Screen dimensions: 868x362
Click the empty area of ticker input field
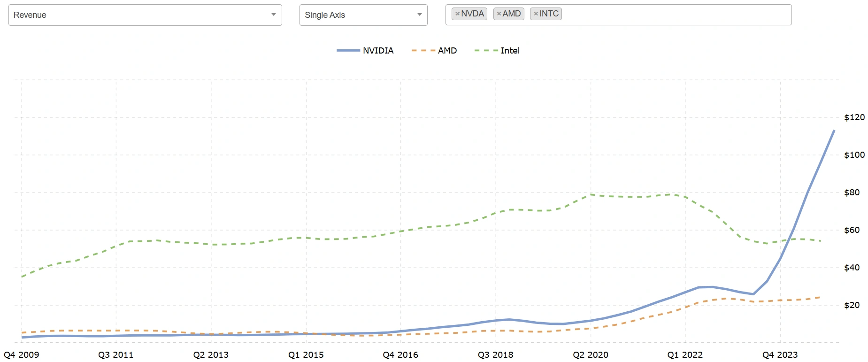point(676,15)
